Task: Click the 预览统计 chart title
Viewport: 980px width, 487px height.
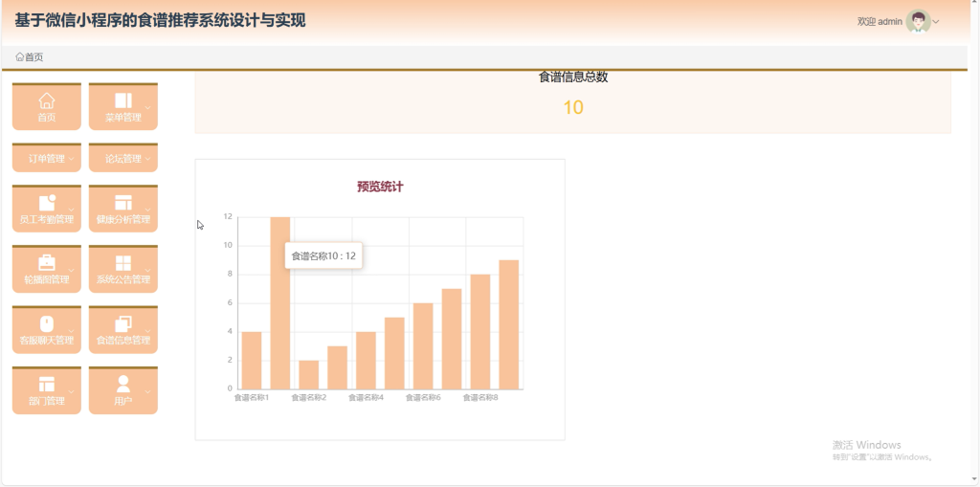Action: [x=380, y=187]
